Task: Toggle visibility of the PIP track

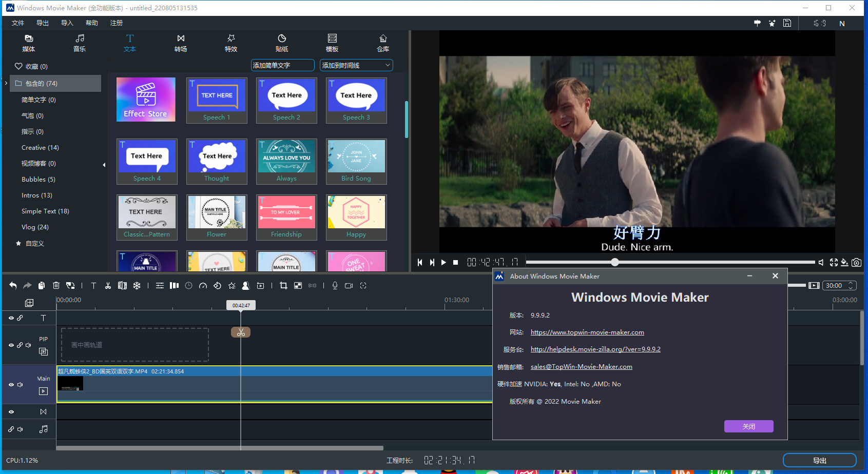Action: 11,345
